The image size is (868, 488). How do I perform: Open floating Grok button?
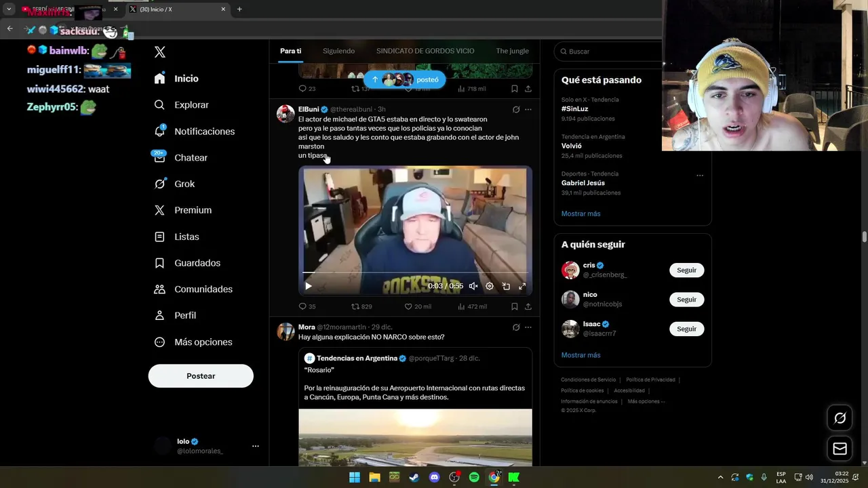(840, 418)
